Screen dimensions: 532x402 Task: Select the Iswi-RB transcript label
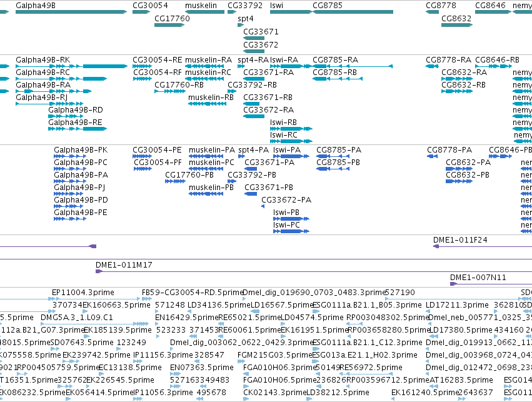[283, 123]
